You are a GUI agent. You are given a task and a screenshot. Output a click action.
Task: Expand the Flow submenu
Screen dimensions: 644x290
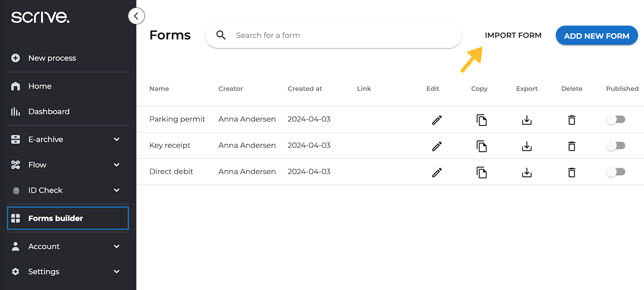[x=116, y=165]
